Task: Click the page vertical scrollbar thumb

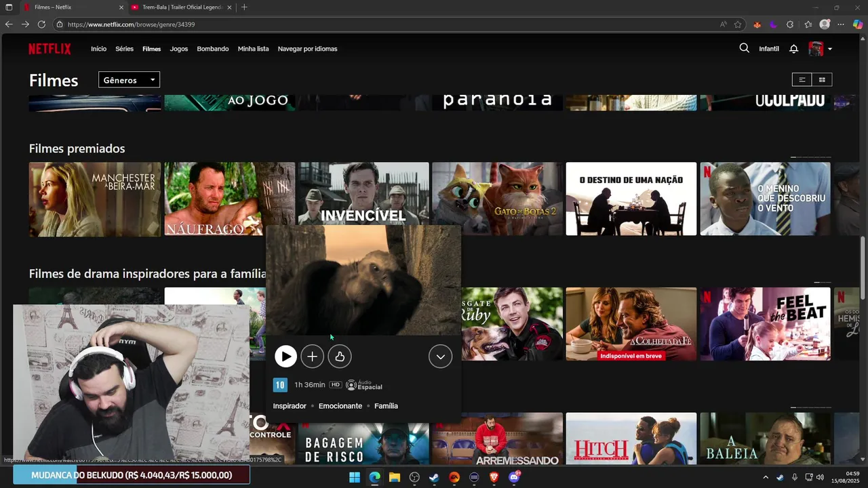Action: click(863, 268)
